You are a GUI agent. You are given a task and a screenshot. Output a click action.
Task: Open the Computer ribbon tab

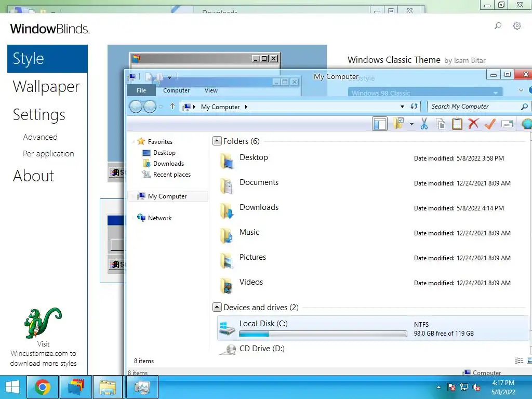pos(177,90)
